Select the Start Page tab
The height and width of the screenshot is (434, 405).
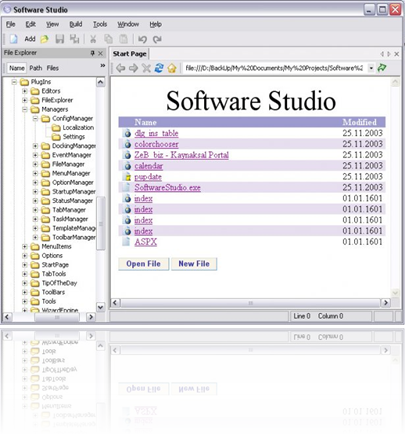129,54
